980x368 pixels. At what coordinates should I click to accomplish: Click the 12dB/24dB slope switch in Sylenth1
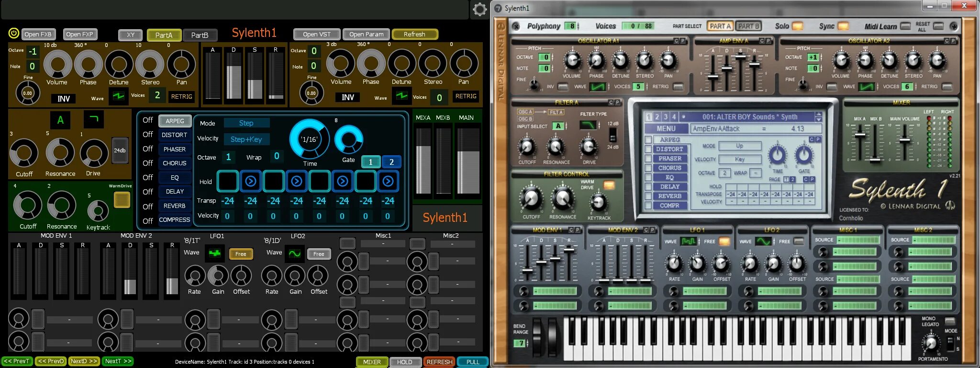612,136
